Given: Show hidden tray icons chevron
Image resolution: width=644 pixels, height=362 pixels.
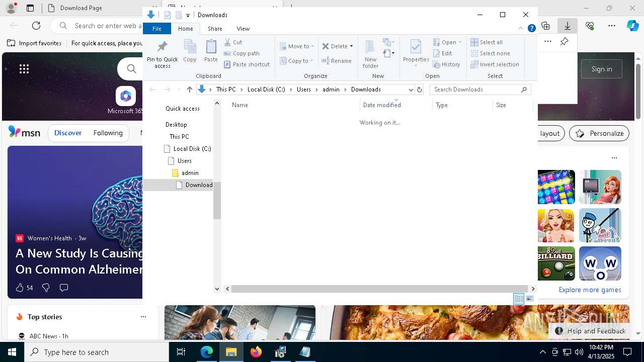Looking at the screenshot, I should [x=542, y=352].
